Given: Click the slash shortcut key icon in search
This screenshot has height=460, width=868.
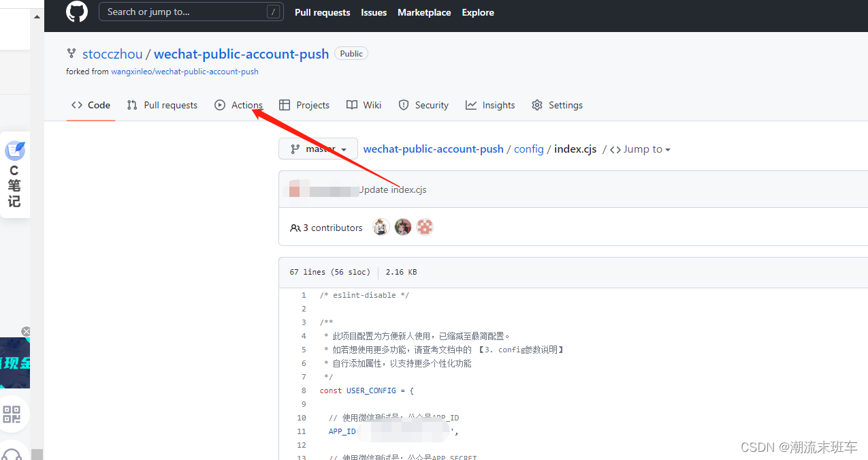Looking at the screenshot, I should coord(273,12).
